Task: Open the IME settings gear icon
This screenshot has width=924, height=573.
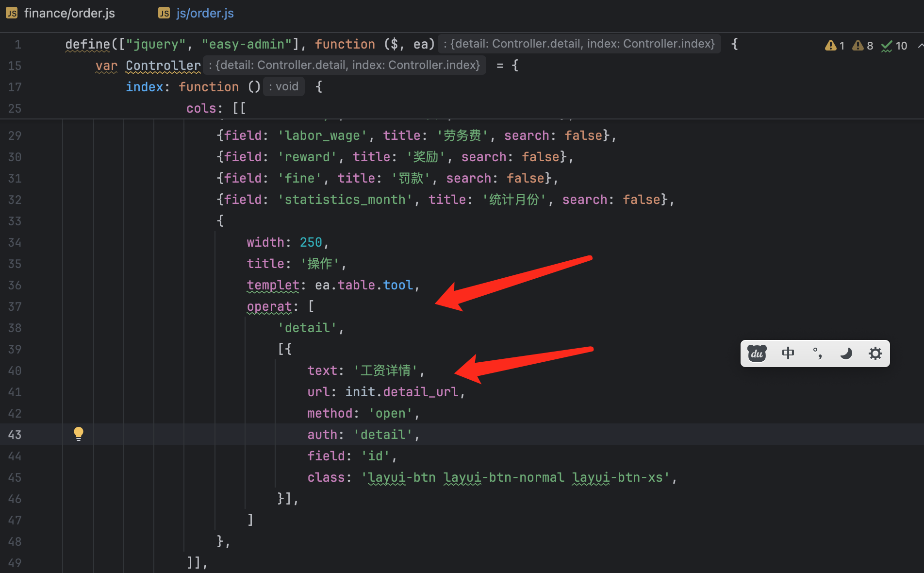Action: (875, 354)
